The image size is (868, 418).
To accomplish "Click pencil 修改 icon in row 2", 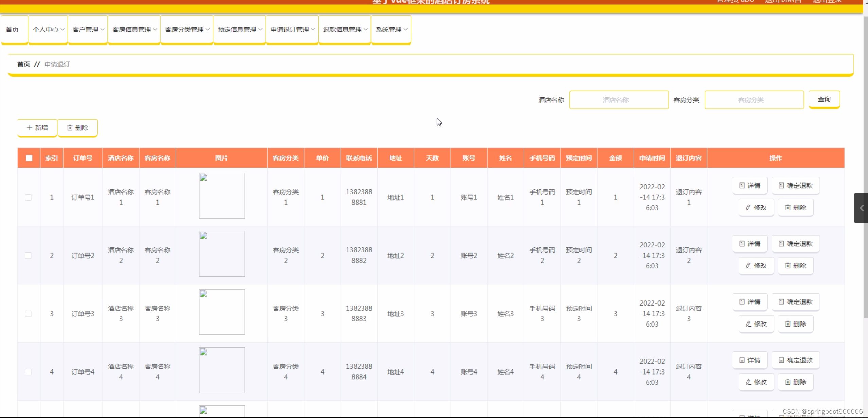I will point(748,266).
